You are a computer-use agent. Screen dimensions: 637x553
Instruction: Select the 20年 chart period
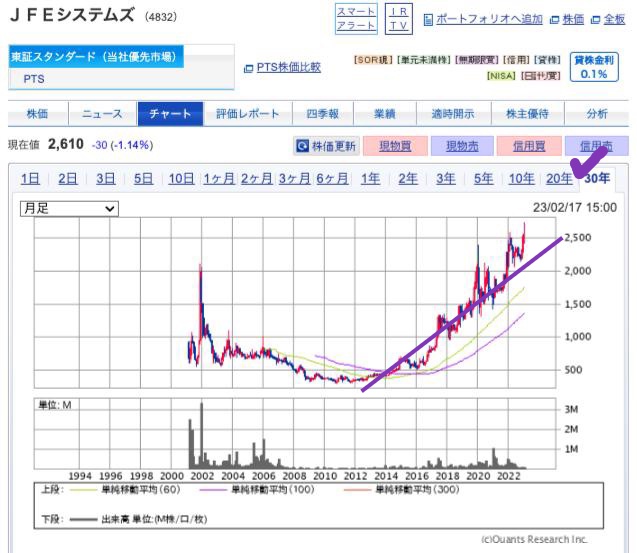click(x=559, y=178)
